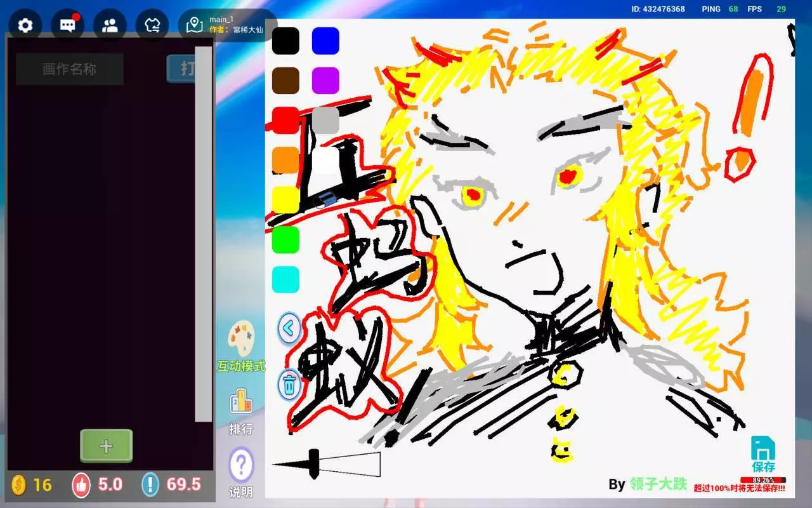Select the white color swatch
This screenshot has width=812, height=508.
click(x=325, y=160)
